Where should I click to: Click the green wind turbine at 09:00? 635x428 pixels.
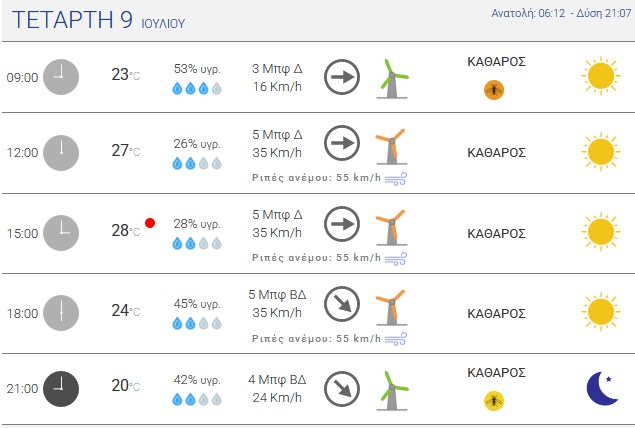[x=392, y=79]
